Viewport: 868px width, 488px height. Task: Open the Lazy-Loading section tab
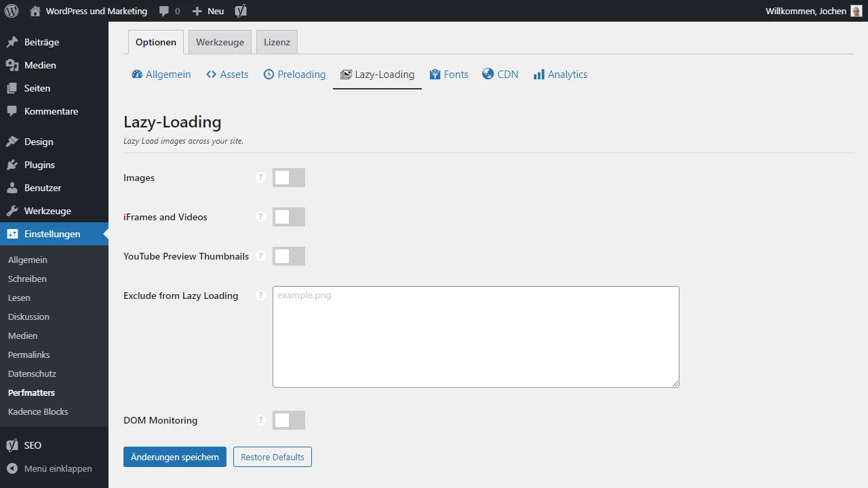[x=377, y=75]
